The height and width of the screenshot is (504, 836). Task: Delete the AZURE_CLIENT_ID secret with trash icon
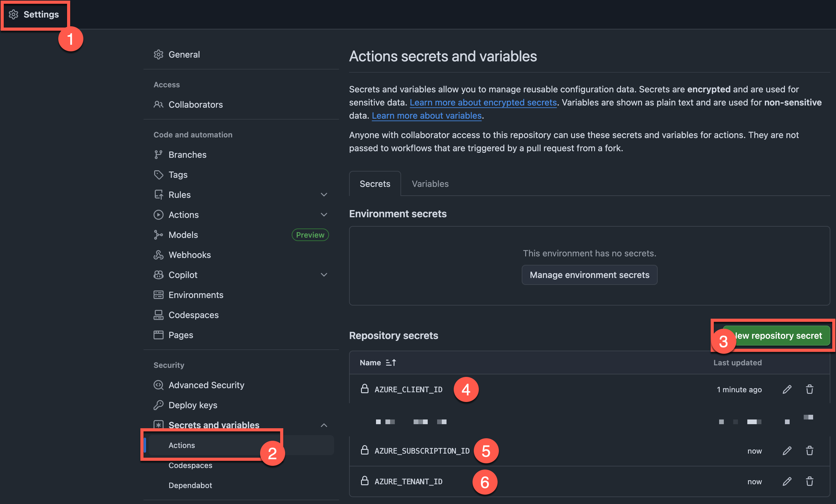(810, 389)
